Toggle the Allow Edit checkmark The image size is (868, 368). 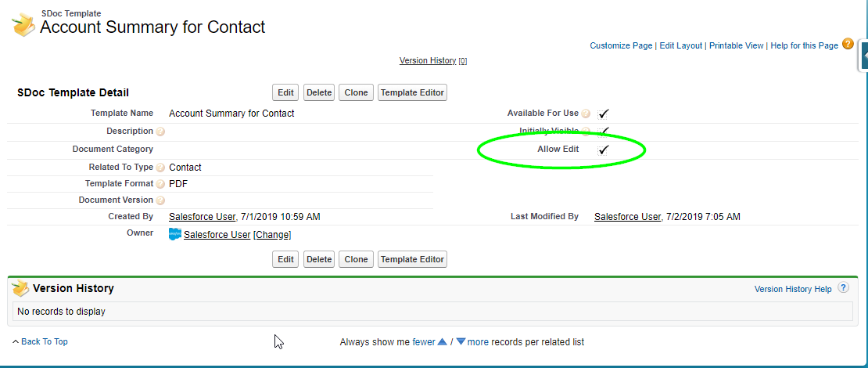[x=604, y=150]
